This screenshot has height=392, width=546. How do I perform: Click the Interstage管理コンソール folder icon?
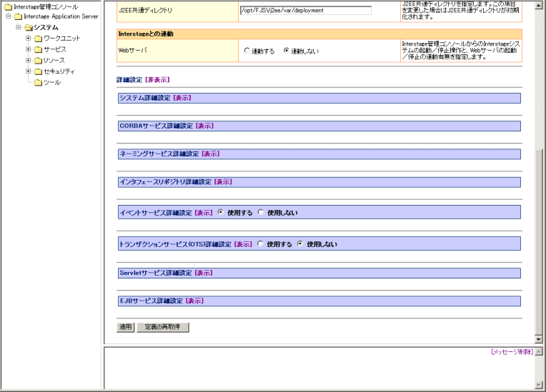(8, 6)
